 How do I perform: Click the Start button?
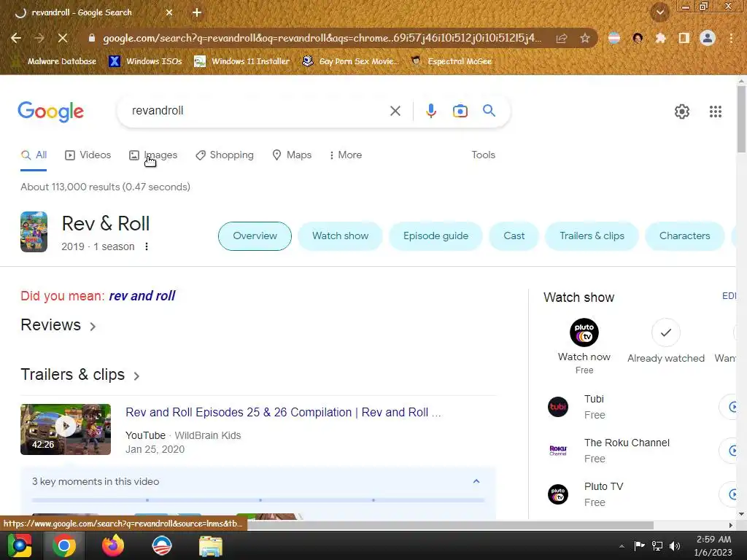[20, 545]
